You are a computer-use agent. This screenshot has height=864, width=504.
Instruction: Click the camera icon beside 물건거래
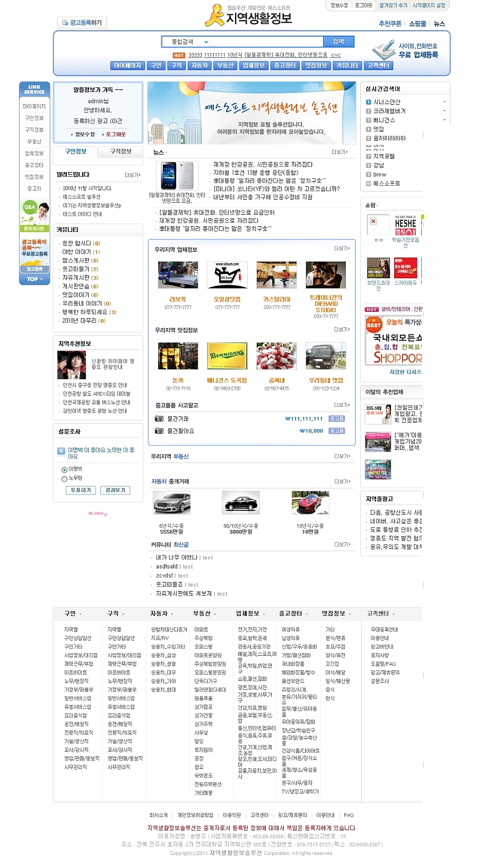pyautogui.click(x=159, y=418)
